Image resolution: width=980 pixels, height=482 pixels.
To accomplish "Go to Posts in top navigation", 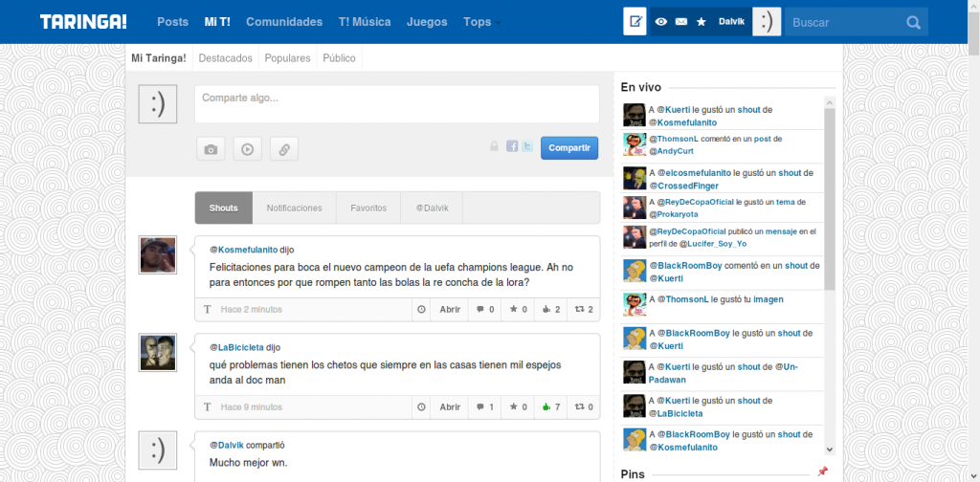I will 172,22.
